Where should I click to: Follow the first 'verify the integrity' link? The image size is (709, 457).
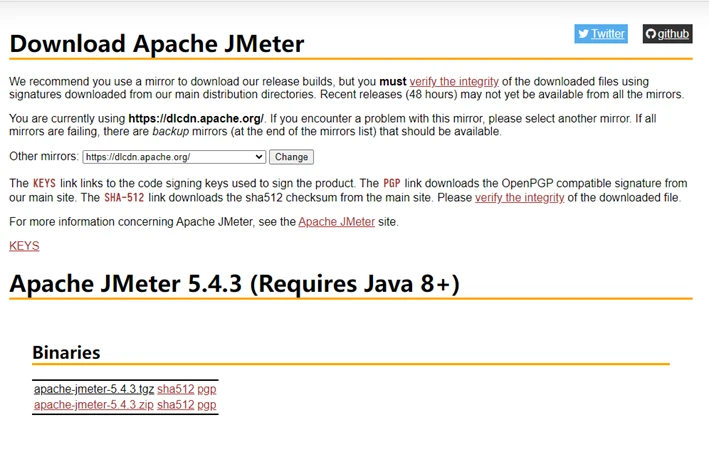point(453,81)
